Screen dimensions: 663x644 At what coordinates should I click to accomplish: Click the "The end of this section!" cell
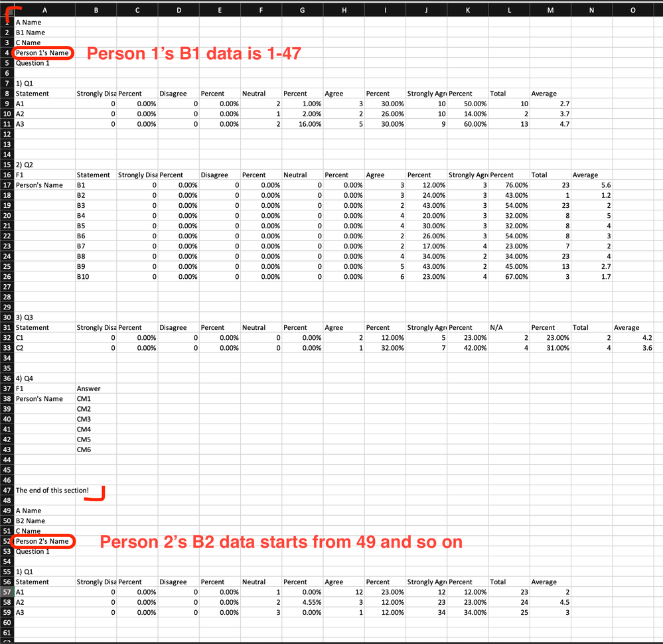tap(44, 490)
